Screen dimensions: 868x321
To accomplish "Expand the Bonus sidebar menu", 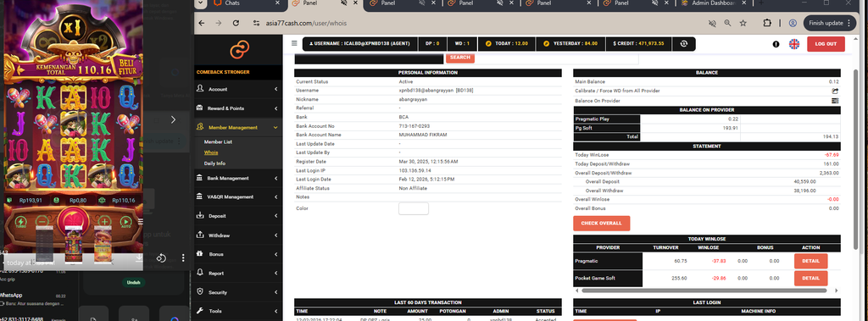I will tap(238, 254).
